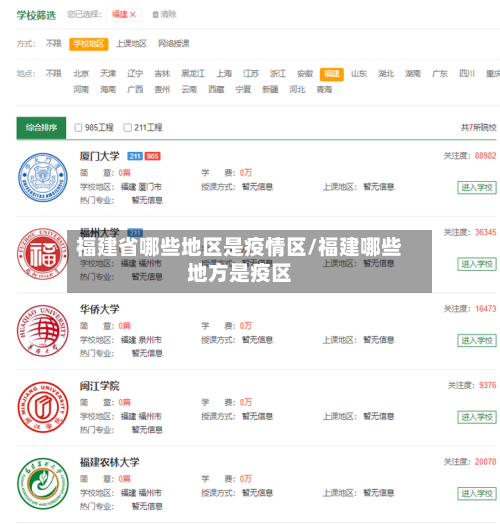Viewport: 500px width, 524px height.
Task: Select 不限 in the 方式 row
Action: [x=53, y=44]
